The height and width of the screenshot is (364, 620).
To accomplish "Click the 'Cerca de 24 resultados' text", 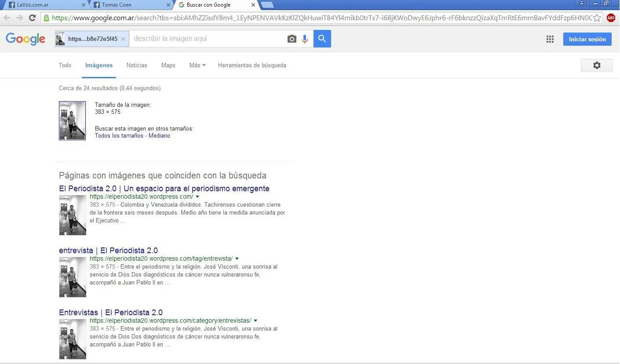I will pos(110,88).
